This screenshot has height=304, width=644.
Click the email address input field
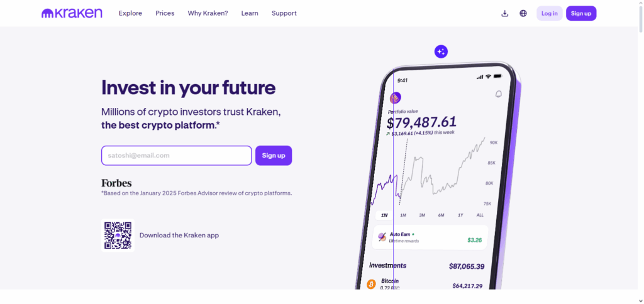pos(177,156)
